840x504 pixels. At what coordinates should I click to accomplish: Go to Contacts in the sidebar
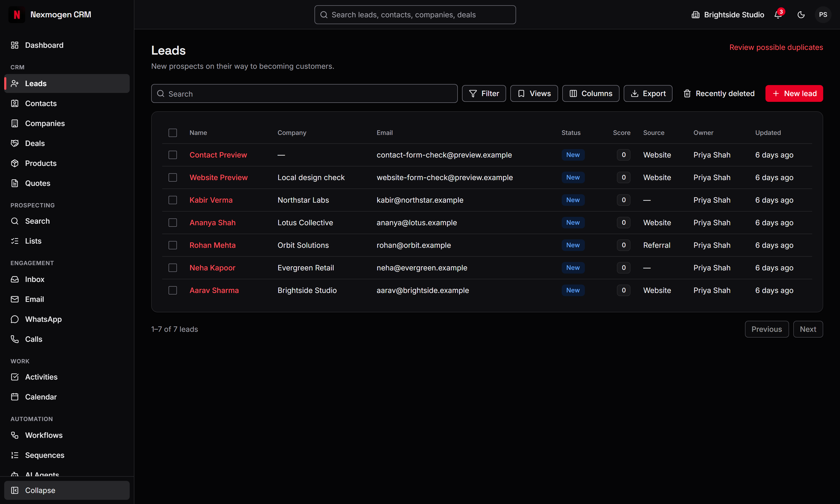click(67, 103)
